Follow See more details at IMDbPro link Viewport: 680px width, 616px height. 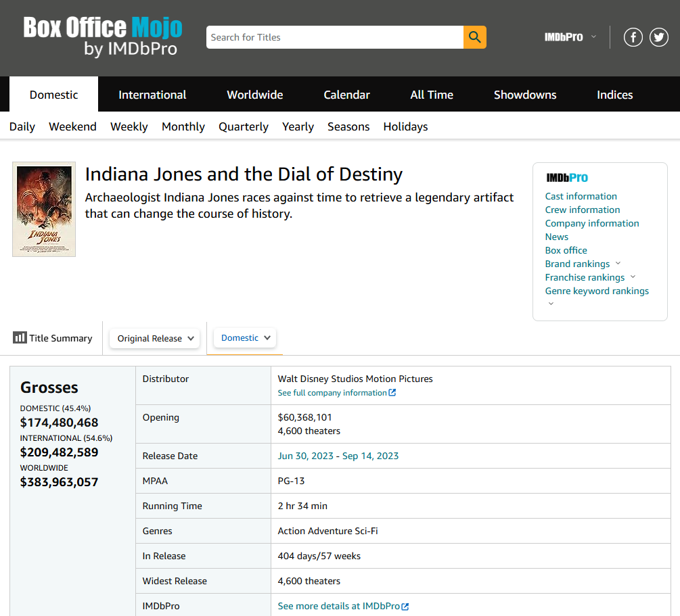pos(339,606)
